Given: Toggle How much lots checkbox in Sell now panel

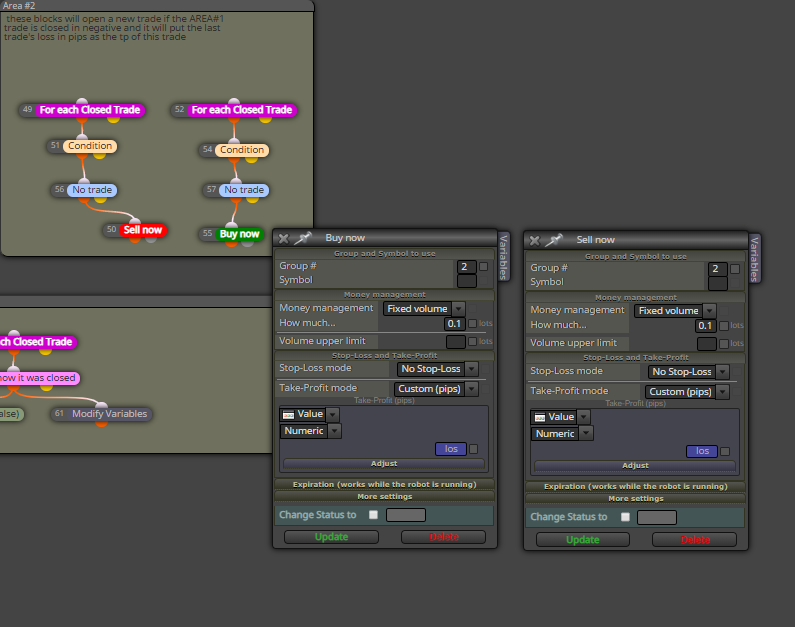Looking at the screenshot, I should click(724, 326).
